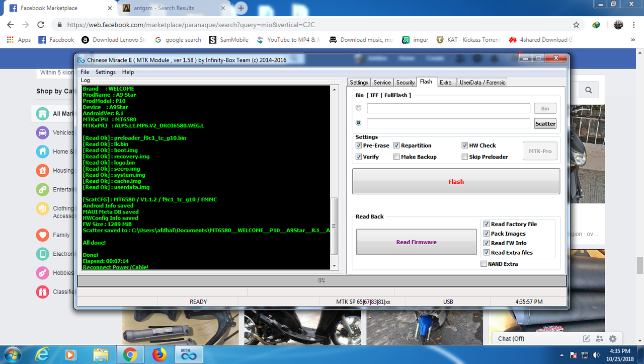This screenshot has height=364, width=644.
Task: Enable the NAND Extra checkbox
Action: pyautogui.click(x=484, y=264)
